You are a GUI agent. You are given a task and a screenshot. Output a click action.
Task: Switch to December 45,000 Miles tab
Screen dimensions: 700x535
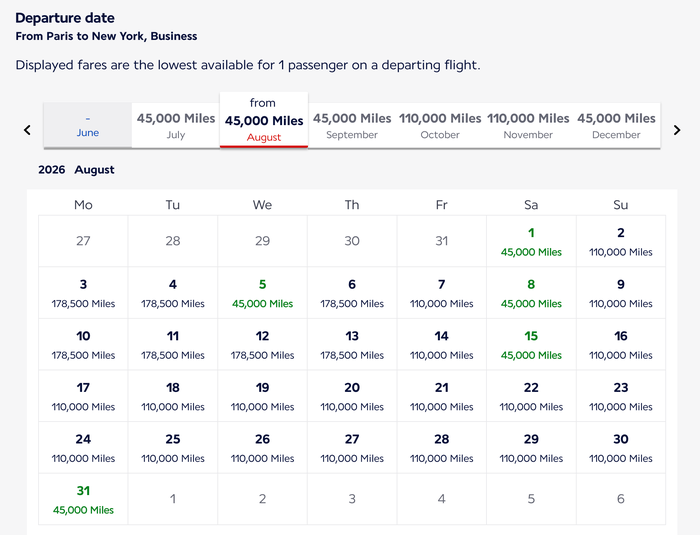(x=616, y=125)
